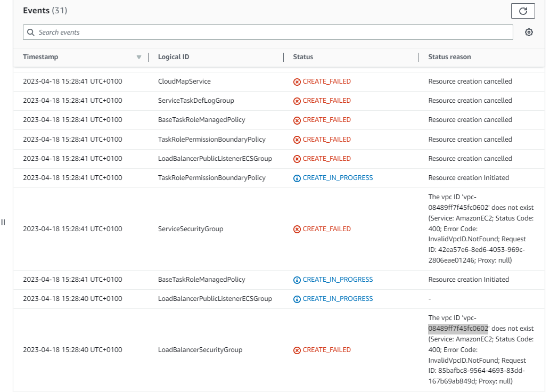This screenshot has width=550, height=392.
Task: Click the refresh events icon
Action: coord(522,11)
